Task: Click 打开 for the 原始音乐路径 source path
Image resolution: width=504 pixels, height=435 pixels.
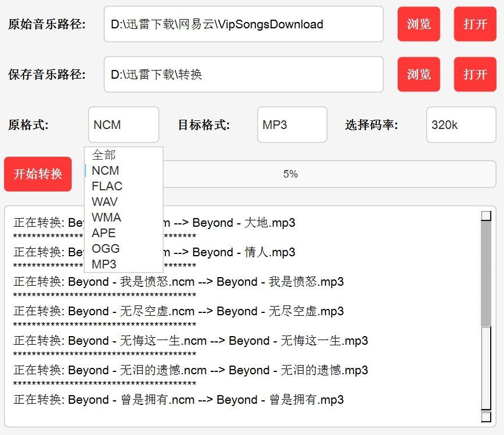Action: 475,24
